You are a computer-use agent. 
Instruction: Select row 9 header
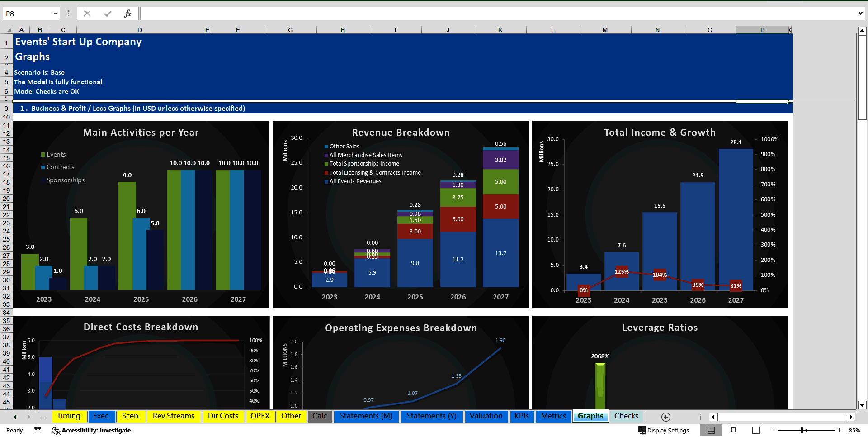pyautogui.click(x=6, y=109)
